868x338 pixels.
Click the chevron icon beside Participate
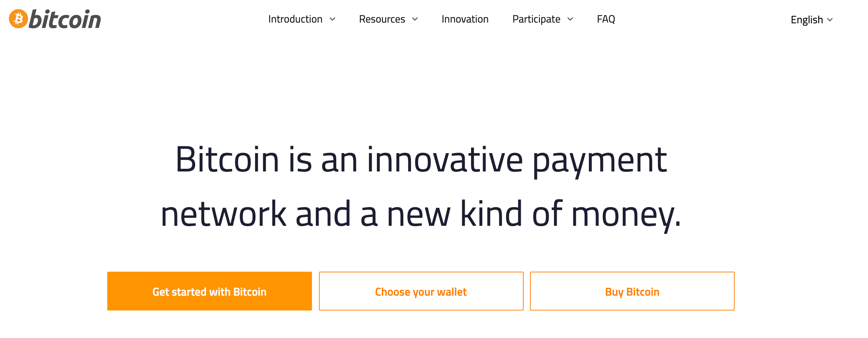pos(570,19)
